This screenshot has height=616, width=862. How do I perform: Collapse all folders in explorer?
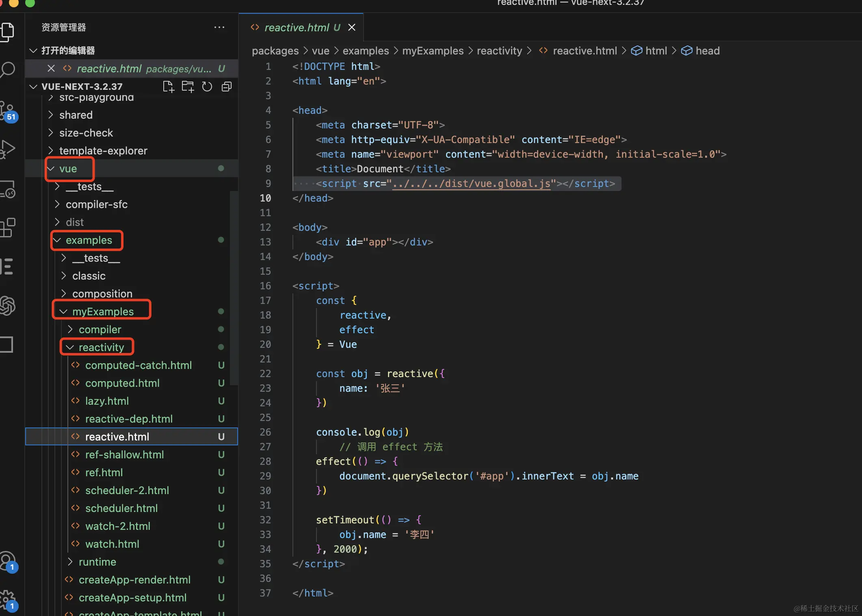tap(227, 87)
